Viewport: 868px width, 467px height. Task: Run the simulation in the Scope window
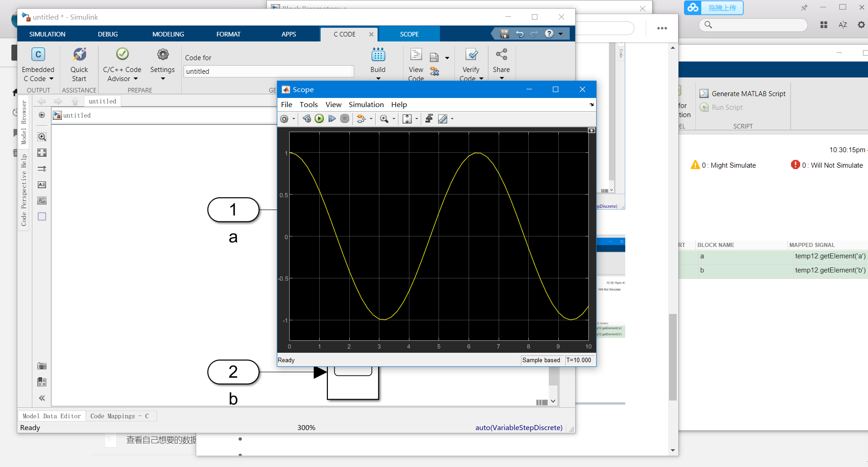319,118
